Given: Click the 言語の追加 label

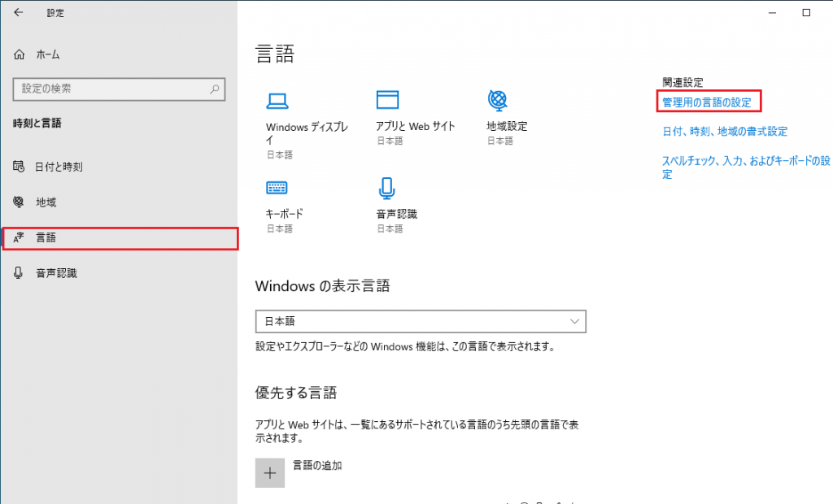Looking at the screenshot, I should [x=317, y=465].
